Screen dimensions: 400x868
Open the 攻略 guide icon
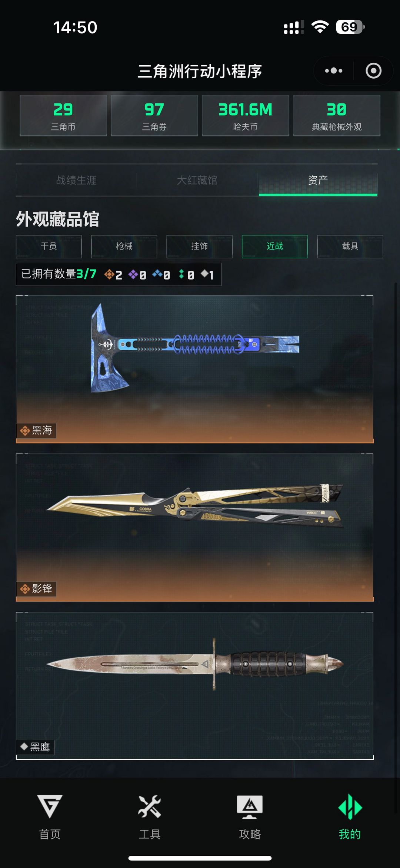(250, 806)
